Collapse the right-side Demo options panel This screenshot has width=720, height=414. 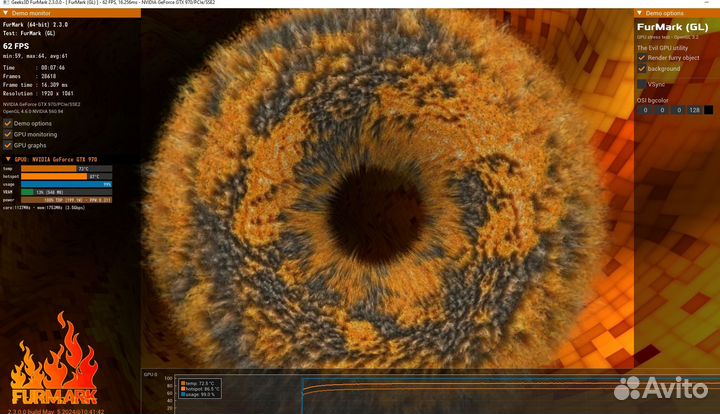tap(640, 13)
